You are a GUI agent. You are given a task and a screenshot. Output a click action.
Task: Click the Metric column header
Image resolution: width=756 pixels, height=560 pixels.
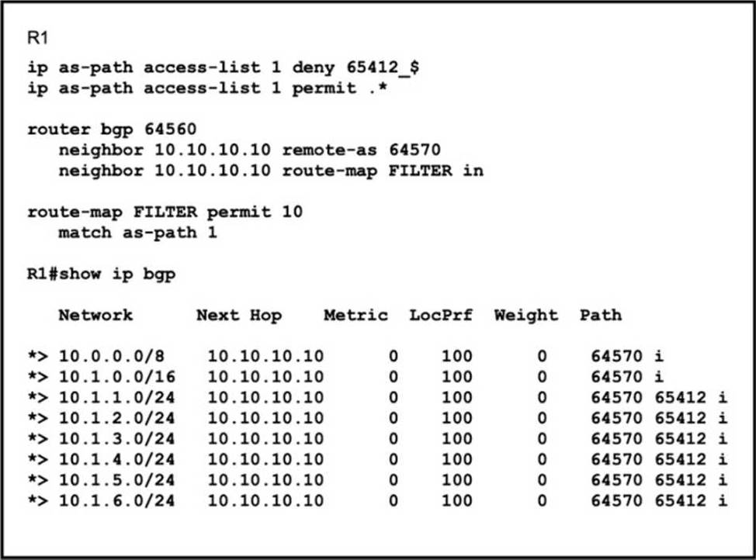tap(355, 315)
